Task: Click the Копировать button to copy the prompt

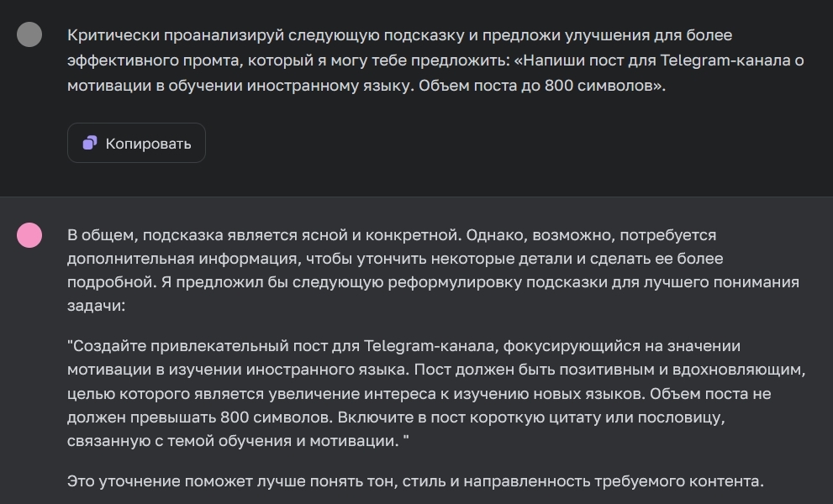Action: tap(136, 142)
